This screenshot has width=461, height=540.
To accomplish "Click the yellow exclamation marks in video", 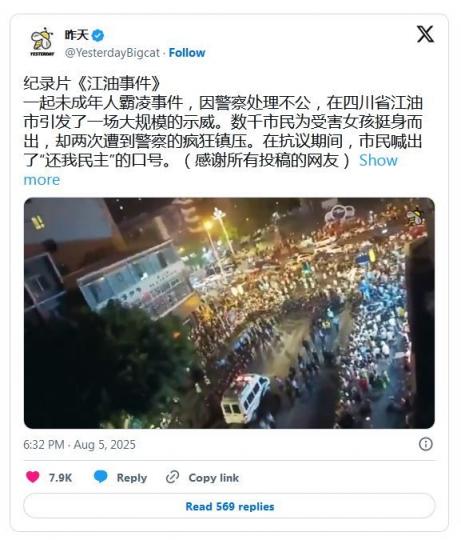I will click(38, 223).
